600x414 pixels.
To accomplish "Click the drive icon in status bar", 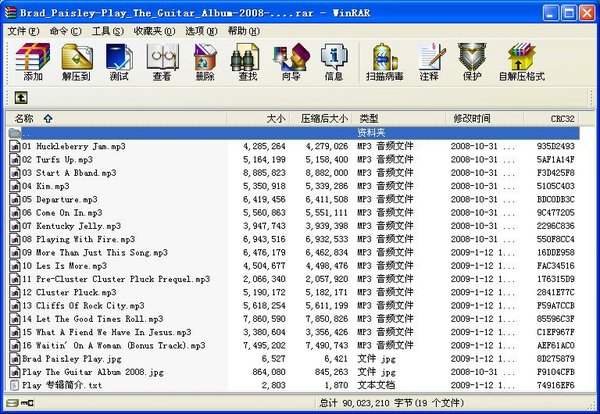I will point(13,403).
